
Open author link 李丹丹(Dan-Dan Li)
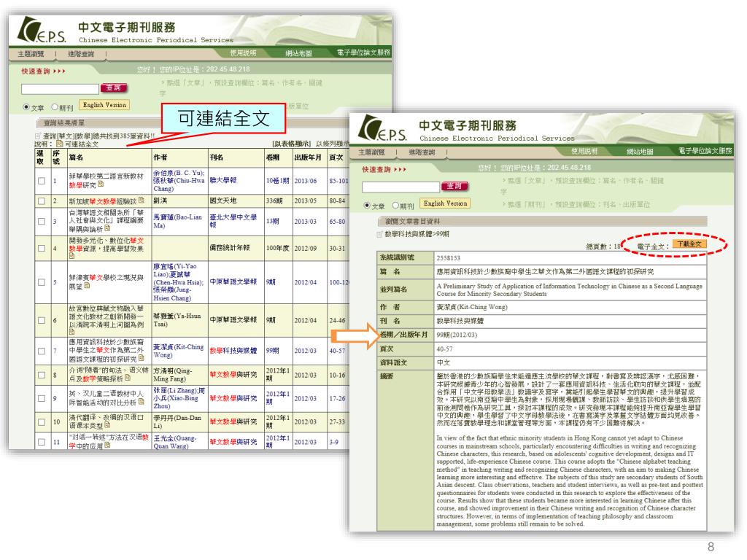[x=178, y=421]
